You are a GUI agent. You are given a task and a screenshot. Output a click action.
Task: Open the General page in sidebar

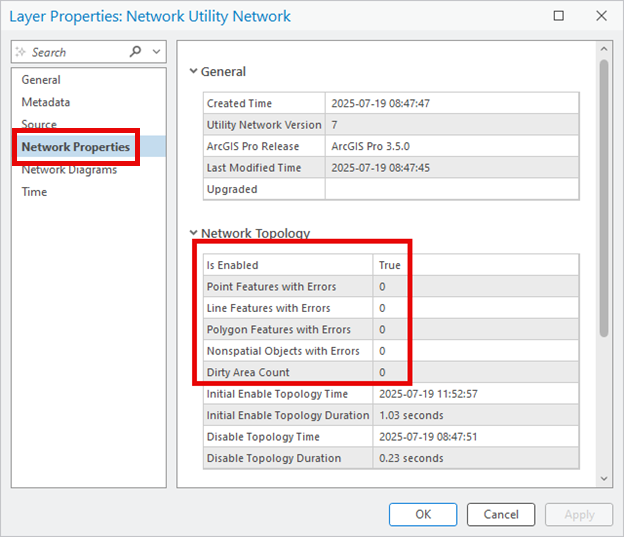pos(41,80)
